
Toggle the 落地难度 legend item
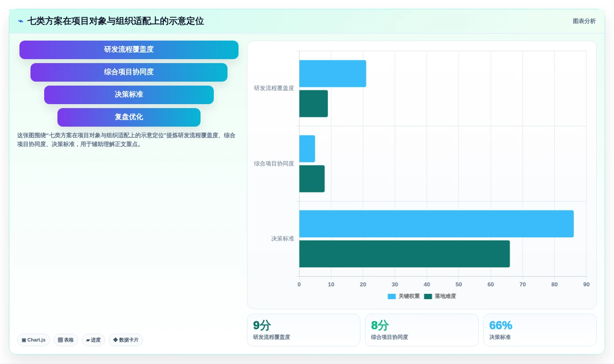point(440,296)
